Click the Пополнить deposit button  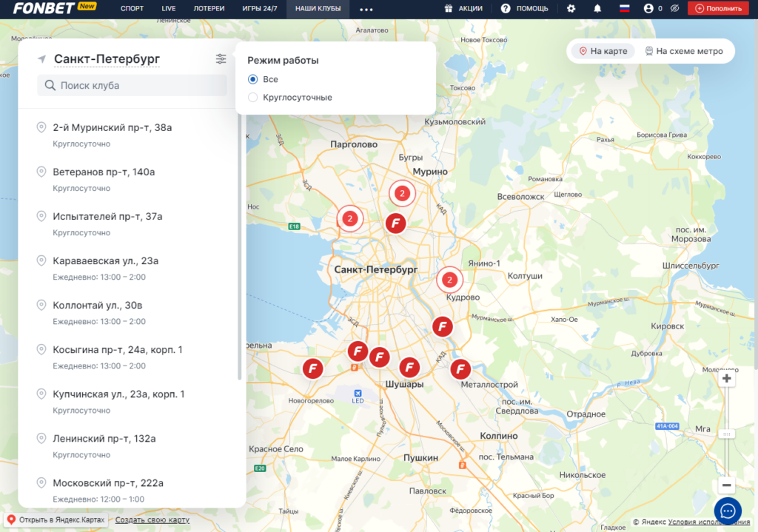click(718, 8)
